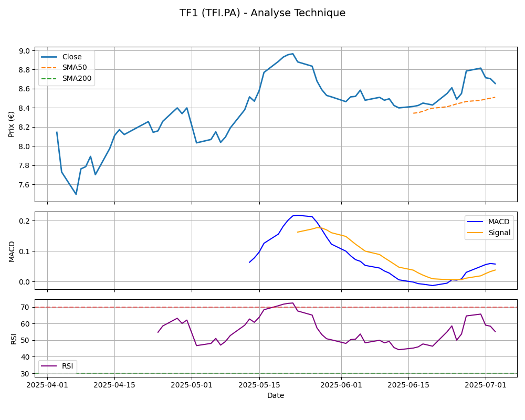Click the "8.8" price tick label
Image resolution: width=525 pixels, height=420 pixels.
(x=26, y=70)
